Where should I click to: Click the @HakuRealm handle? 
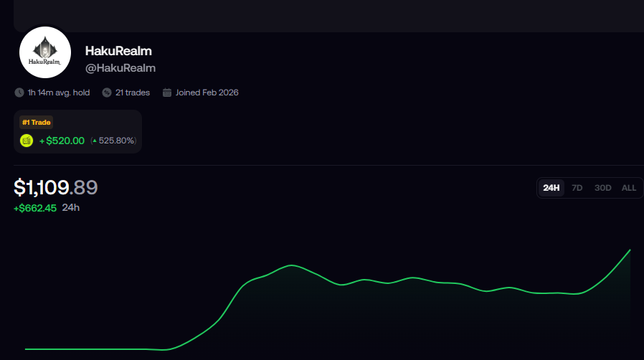(x=120, y=68)
